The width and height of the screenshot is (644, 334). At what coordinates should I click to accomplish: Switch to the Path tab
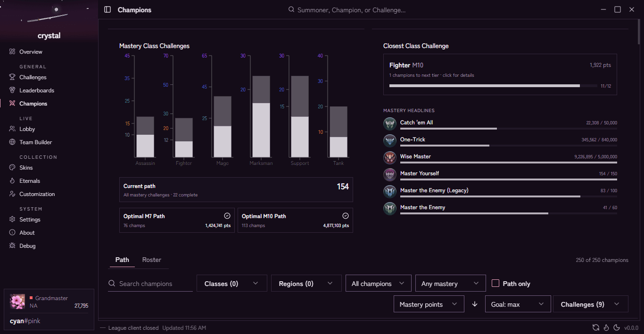coord(122,260)
